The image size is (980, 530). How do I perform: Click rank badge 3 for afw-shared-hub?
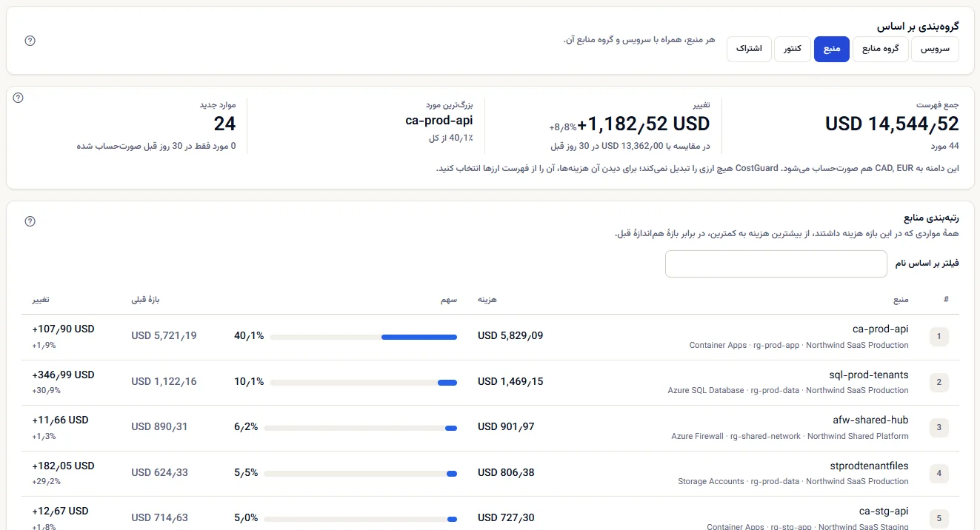(939, 427)
